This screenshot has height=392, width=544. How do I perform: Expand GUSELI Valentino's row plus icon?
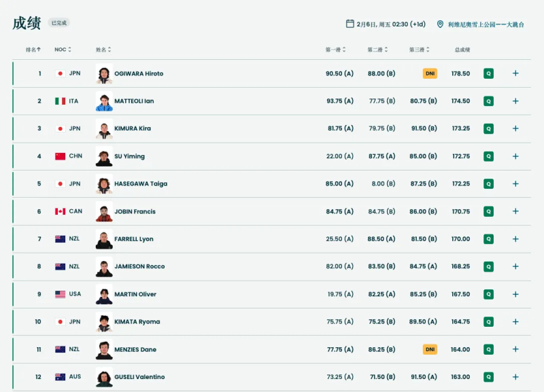coord(515,377)
